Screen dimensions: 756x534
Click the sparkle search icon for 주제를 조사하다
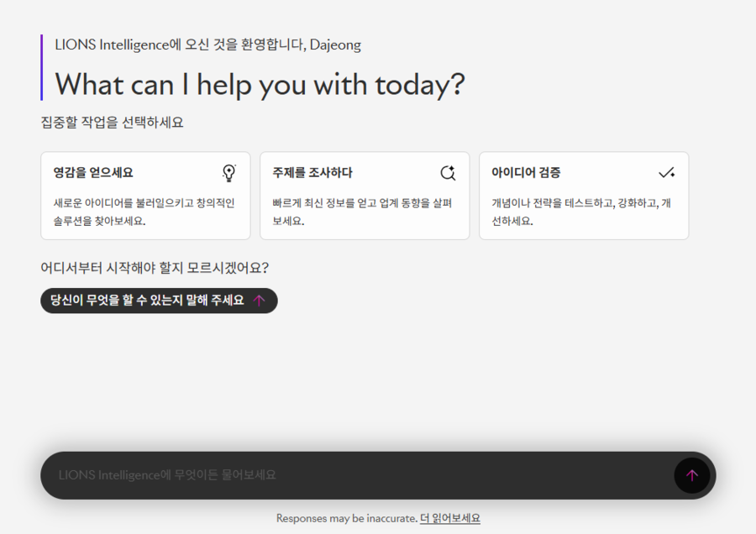click(448, 173)
